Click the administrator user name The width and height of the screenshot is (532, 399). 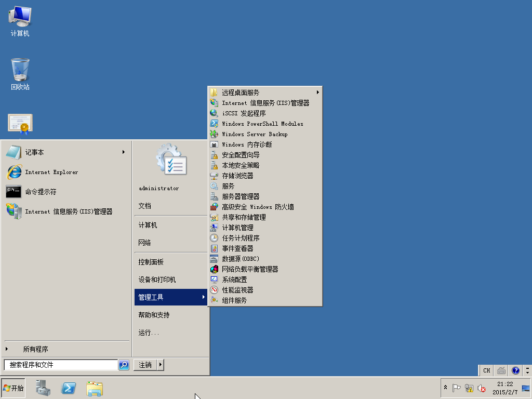159,188
